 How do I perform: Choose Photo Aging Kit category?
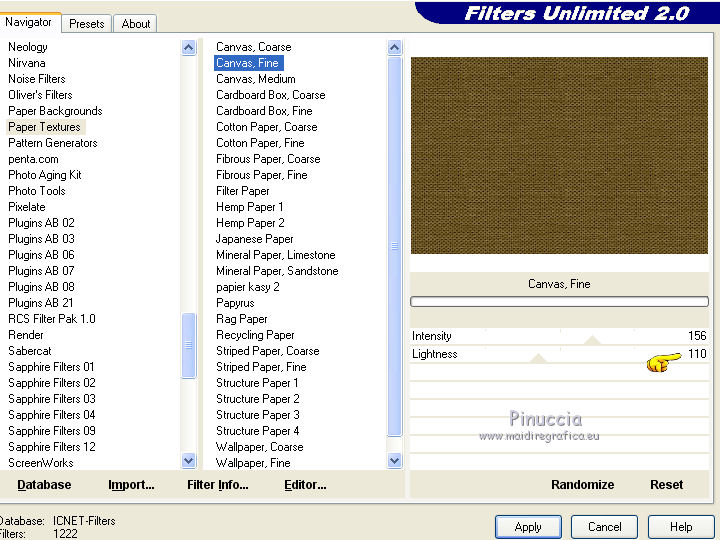[45, 175]
